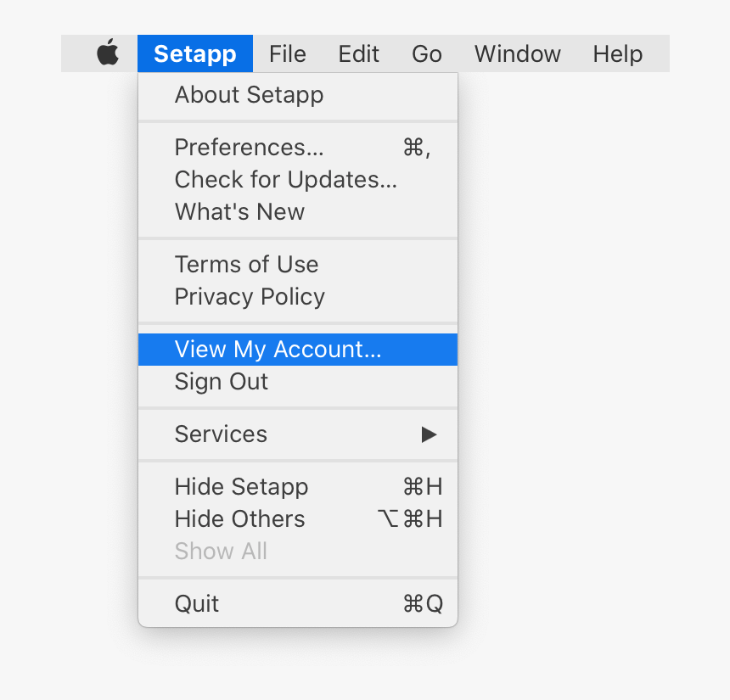The image size is (730, 700).
Task: Choose Sign Out
Action: pos(222,382)
